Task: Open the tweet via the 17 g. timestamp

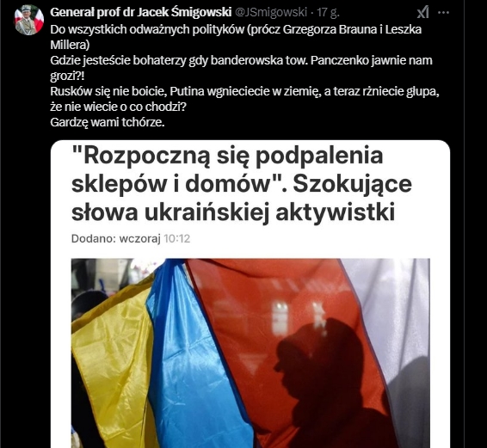Action: pos(327,12)
